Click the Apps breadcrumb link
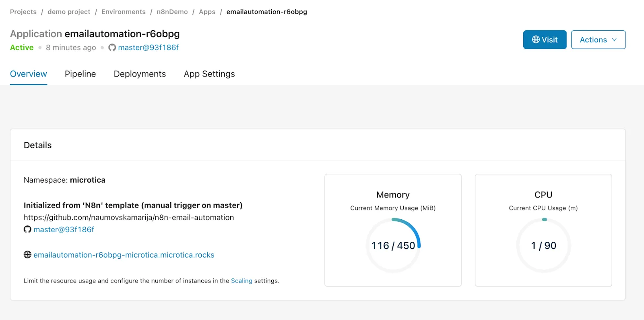 [x=207, y=12]
